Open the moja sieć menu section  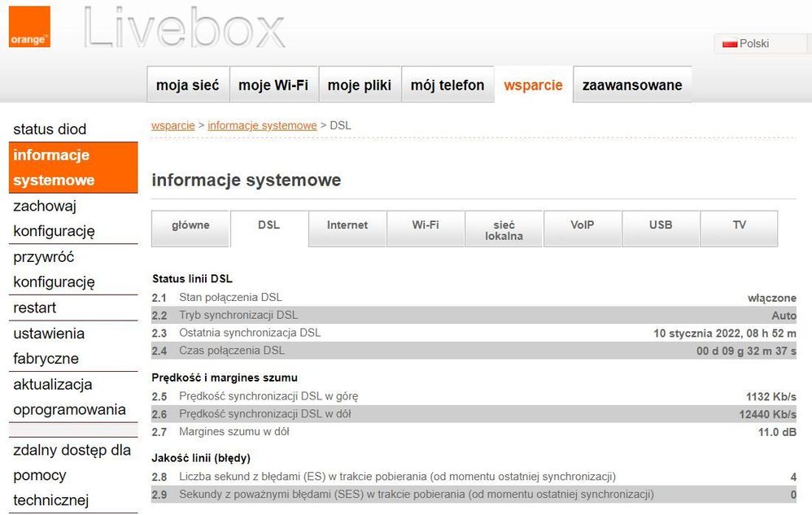[187, 84]
